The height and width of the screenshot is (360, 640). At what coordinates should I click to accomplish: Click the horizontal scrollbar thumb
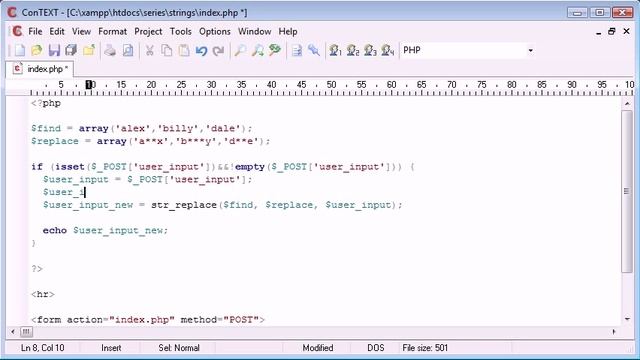(x=26, y=332)
